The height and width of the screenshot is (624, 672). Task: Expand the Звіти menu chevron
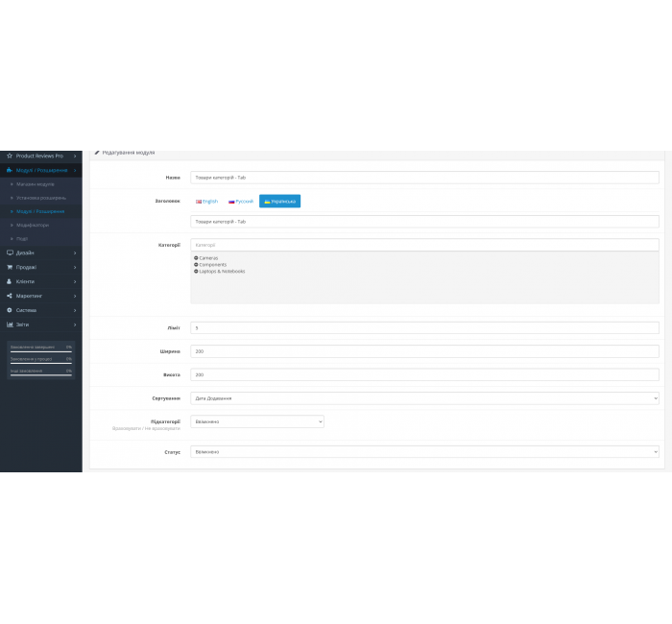pos(75,324)
